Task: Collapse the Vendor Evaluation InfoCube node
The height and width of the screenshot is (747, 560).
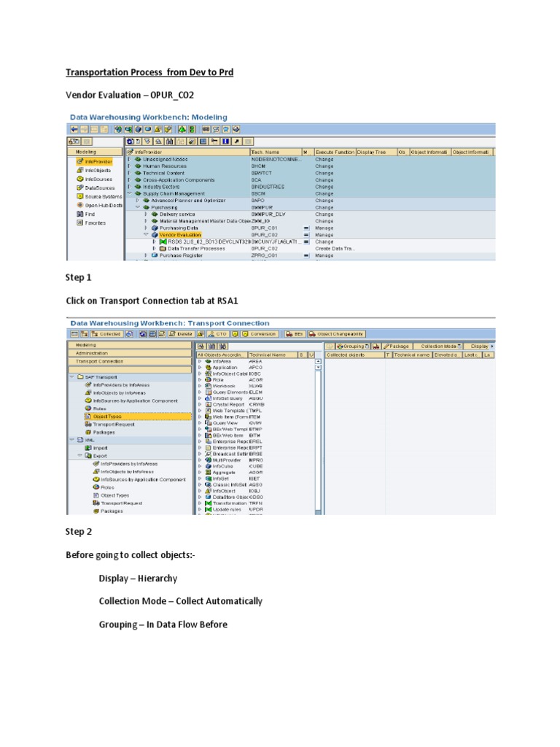Action: (146, 234)
